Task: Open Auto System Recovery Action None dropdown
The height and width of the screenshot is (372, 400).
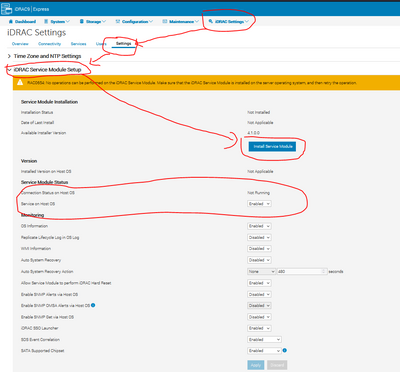Action: pos(261,271)
